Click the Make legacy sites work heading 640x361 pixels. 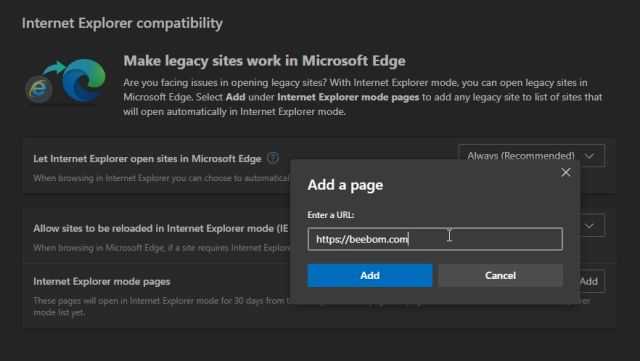(264, 61)
